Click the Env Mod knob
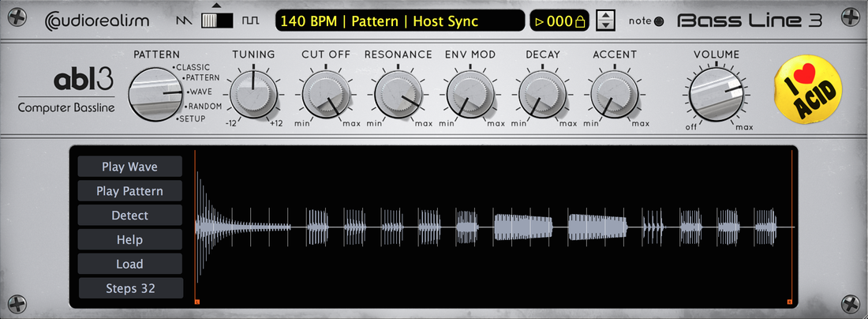Viewport: 868px width, 319px height. tap(470, 94)
